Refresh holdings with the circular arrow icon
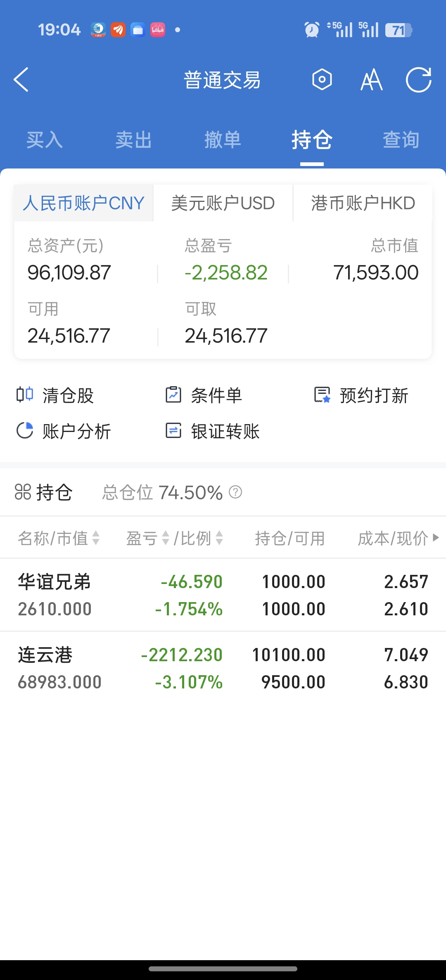Viewport: 446px width, 980px height. (x=419, y=79)
